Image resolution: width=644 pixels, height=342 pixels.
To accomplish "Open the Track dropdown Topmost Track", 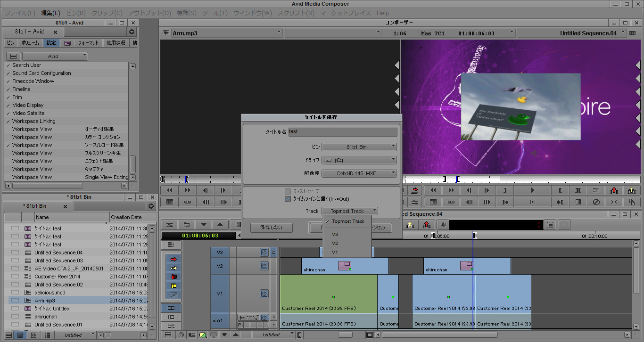I will pyautogui.click(x=349, y=211).
